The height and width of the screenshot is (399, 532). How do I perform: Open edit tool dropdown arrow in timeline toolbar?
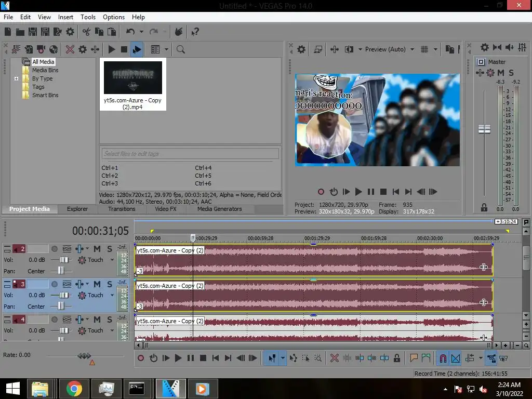pyautogui.click(x=282, y=358)
